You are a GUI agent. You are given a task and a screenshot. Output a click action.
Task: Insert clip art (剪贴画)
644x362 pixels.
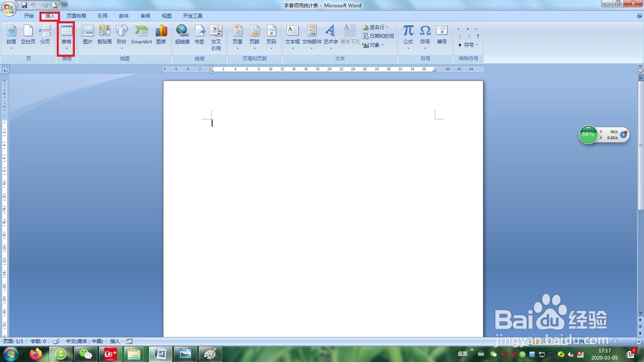(x=104, y=35)
